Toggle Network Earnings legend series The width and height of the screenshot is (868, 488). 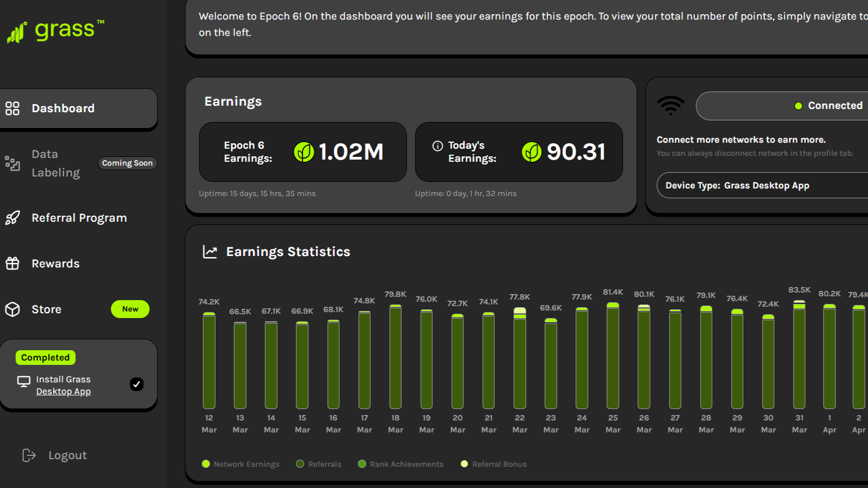click(x=206, y=464)
